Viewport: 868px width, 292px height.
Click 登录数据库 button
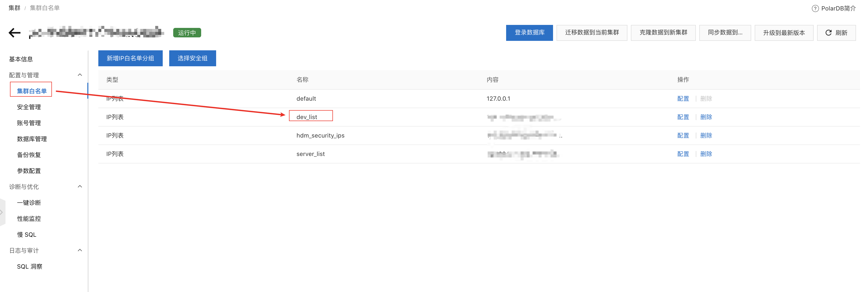(x=529, y=33)
